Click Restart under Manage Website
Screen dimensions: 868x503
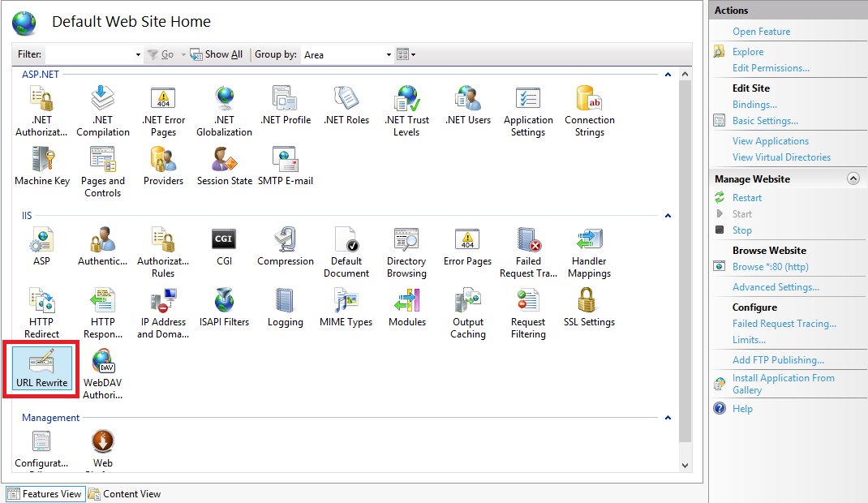[x=746, y=198]
